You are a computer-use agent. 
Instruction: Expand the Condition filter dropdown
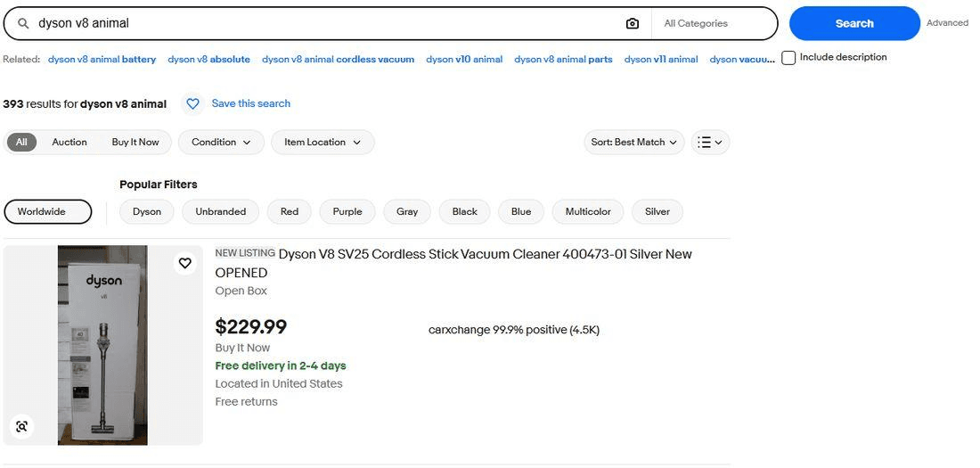coord(221,143)
